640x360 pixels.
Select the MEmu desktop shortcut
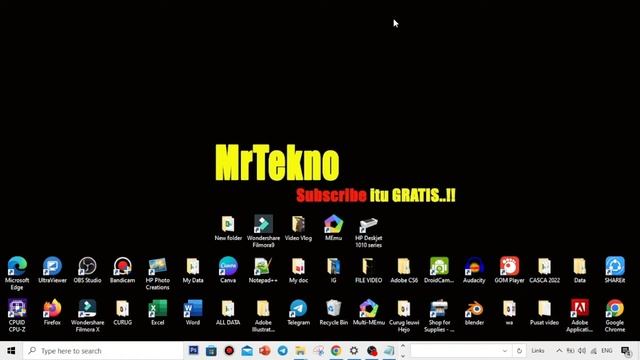pos(333,228)
